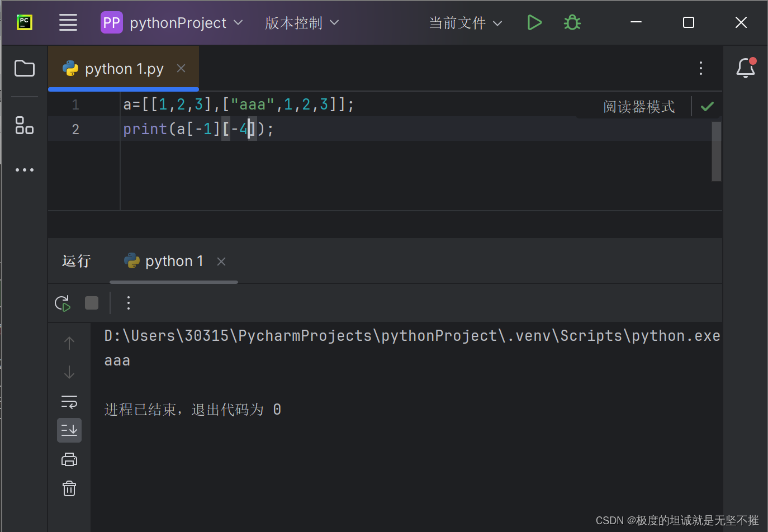Open the main hamburger menu
768x532 pixels.
(x=68, y=22)
